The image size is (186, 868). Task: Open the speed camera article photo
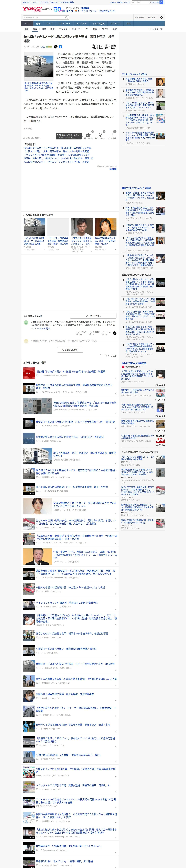pyautogui.click(x=39, y=67)
